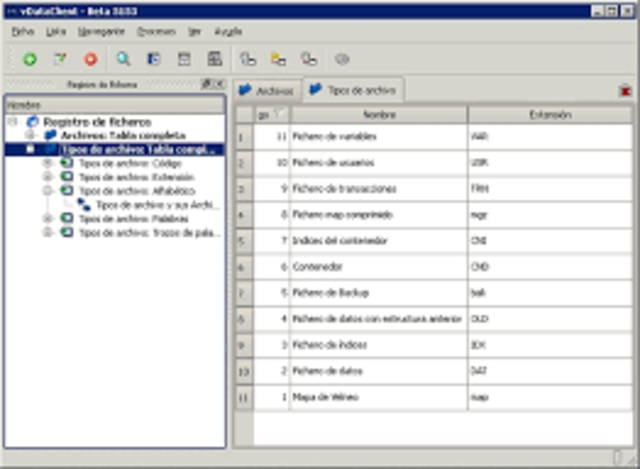
Task: Click the red delete record icon
Action: pyautogui.click(x=91, y=59)
